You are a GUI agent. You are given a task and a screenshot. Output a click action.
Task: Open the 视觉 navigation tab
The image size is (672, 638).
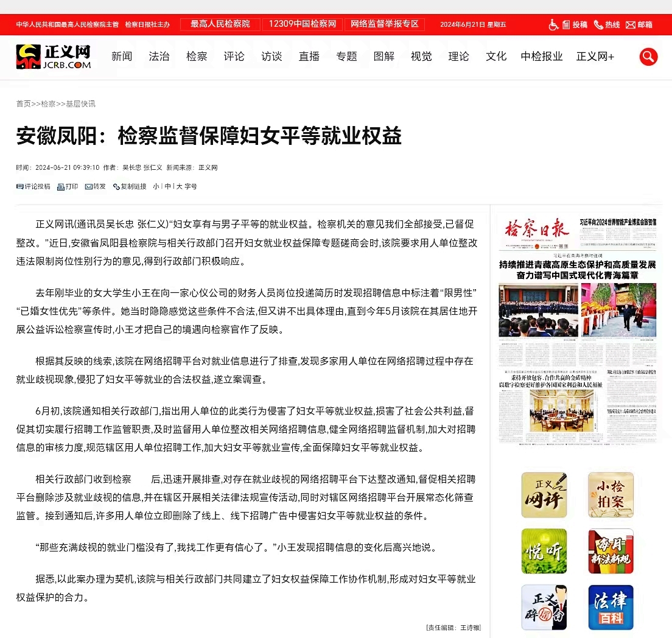pos(421,57)
